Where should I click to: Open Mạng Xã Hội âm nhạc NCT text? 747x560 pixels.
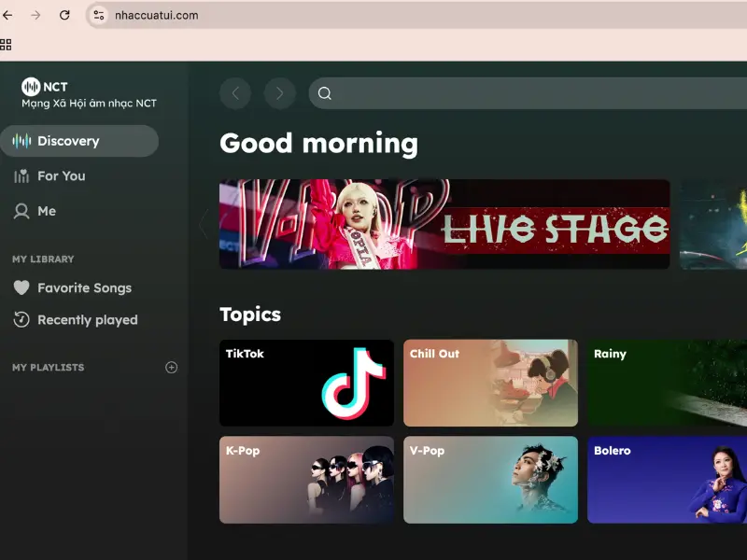[x=89, y=104]
